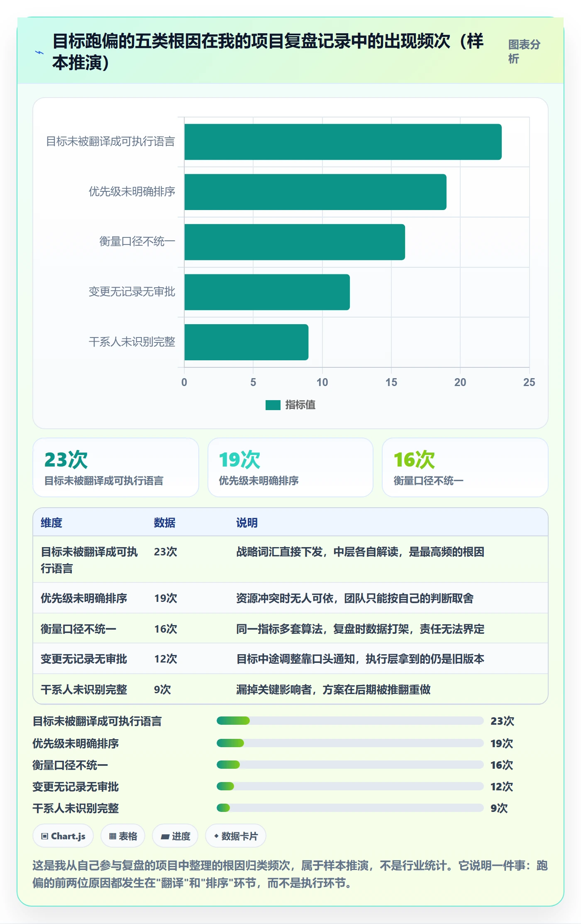This screenshot has width=581, height=924.
Task: Select description 战略词汇直接下发
Action: click(279, 552)
